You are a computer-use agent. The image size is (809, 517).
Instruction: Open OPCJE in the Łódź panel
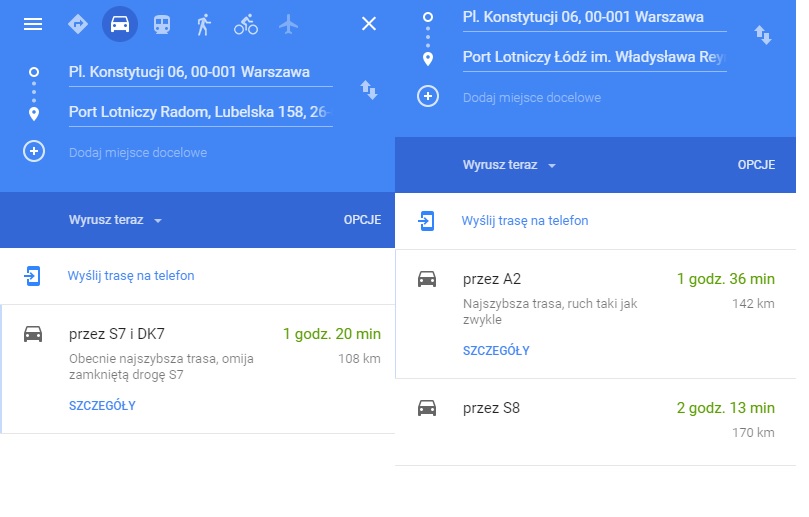pos(756,165)
